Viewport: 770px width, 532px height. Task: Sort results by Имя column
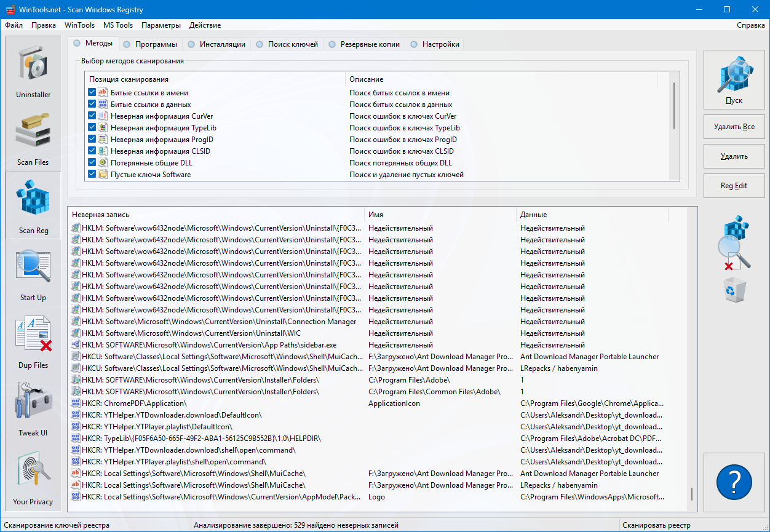click(x=440, y=215)
